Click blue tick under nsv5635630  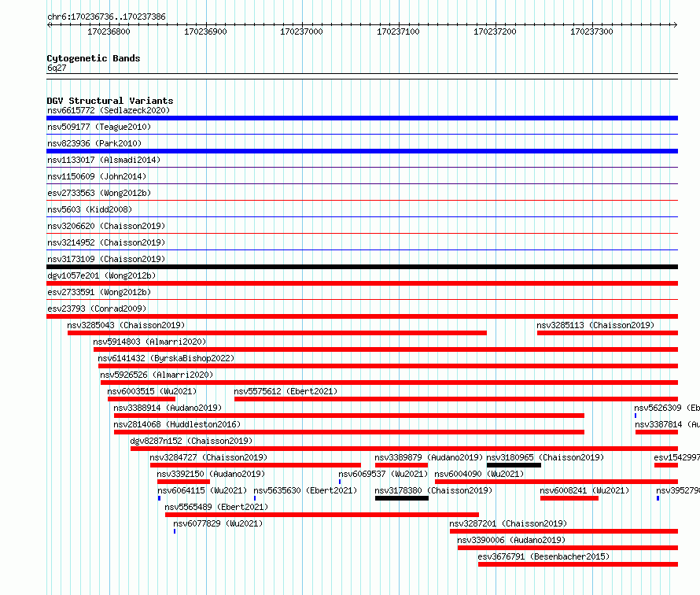[255, 498]
